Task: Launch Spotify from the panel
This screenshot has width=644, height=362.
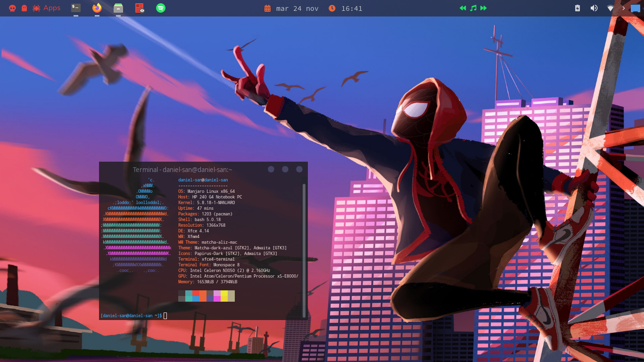Action: point(160,8)
